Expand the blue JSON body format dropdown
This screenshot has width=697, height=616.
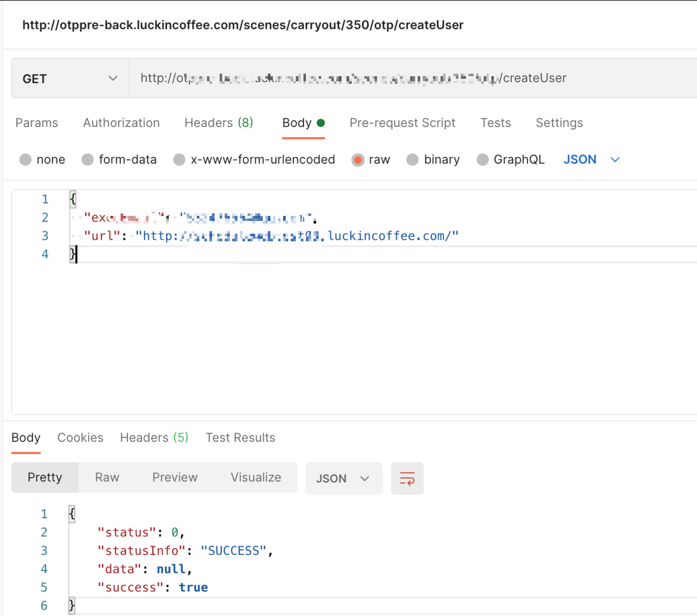point(591,160)
